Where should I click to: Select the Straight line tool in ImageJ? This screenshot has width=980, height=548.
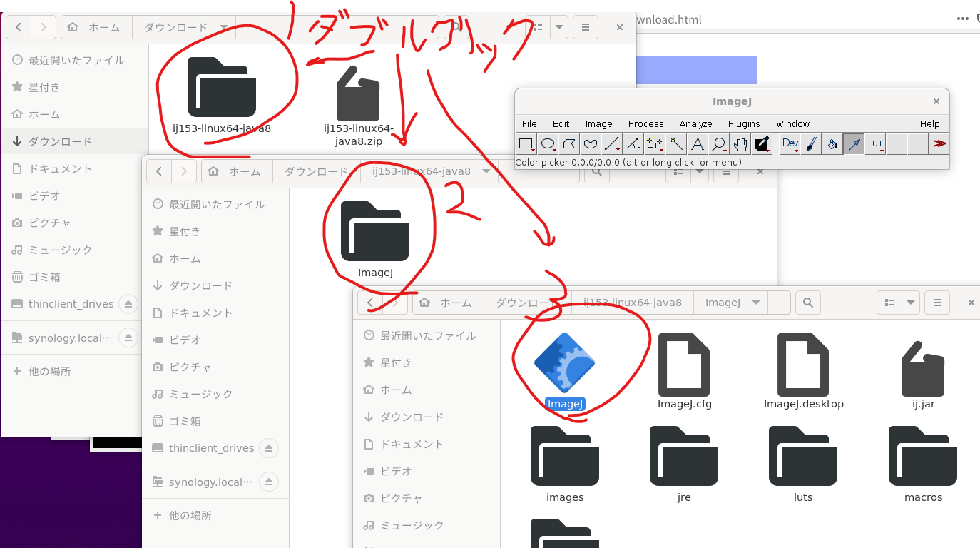[612, 144]
